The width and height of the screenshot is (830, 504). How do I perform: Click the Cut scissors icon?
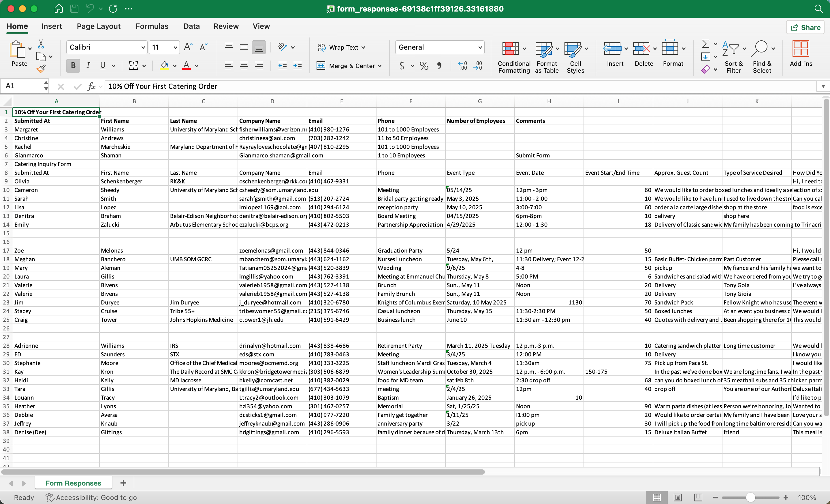pos(41,44)
